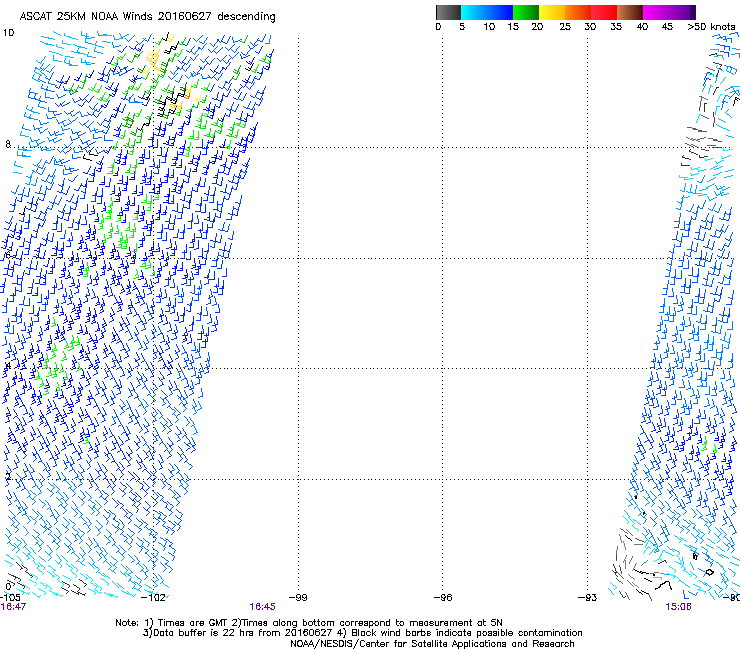
Task: Click the longitude '-96' axis label
Action: pos(443,598)
